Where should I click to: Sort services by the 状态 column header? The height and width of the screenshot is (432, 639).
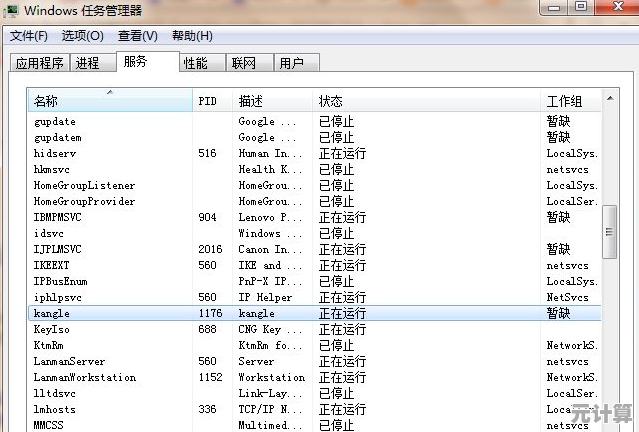(330, 101)
